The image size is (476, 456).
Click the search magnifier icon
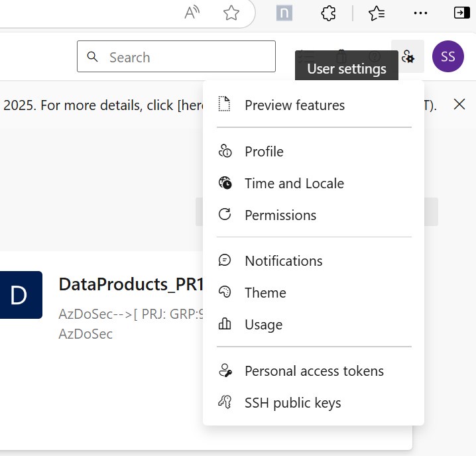[x=92, y=56]
